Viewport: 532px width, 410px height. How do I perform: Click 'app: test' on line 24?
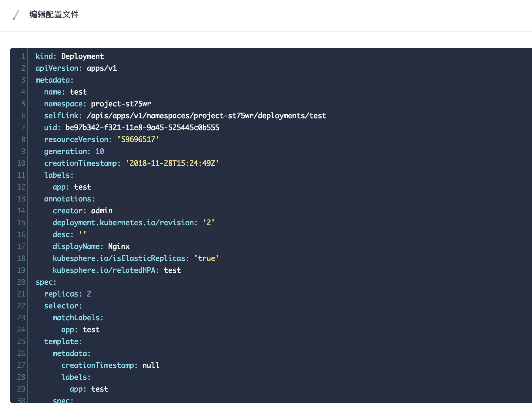coord(80,329)
